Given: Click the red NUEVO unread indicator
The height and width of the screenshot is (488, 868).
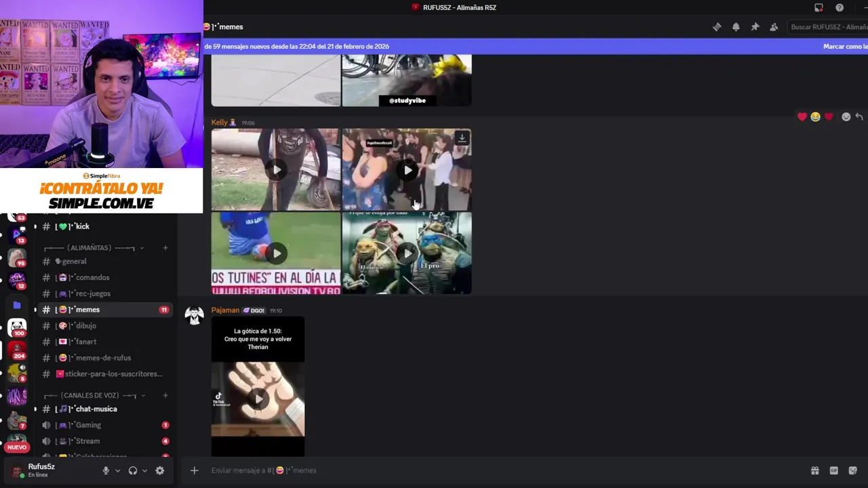Looking at the screenshot, I should [x=17, y=447].
